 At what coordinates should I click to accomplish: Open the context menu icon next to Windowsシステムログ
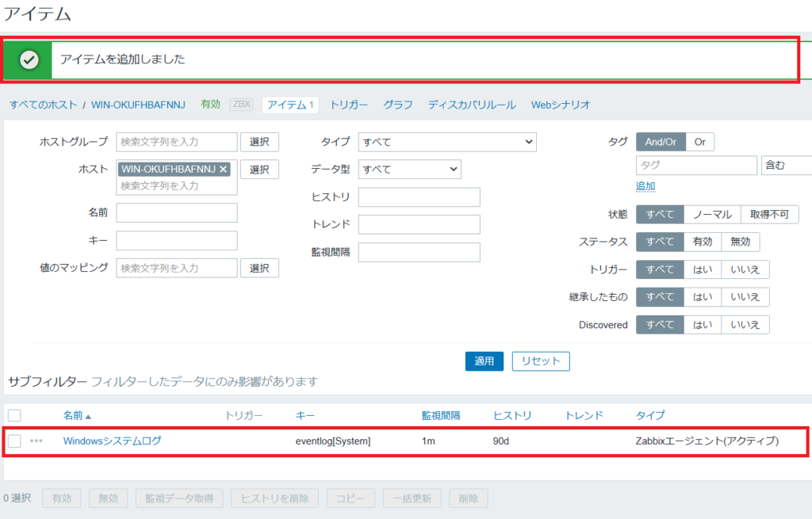[38, 441]
